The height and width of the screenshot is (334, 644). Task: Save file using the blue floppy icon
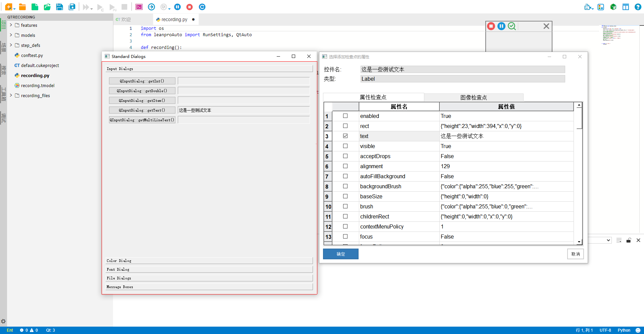[x=59, y=7]
